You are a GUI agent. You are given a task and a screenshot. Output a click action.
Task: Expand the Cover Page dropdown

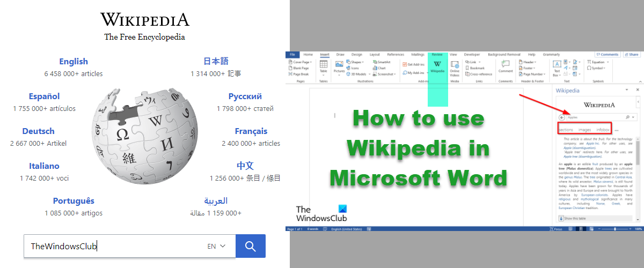[311, 62]
